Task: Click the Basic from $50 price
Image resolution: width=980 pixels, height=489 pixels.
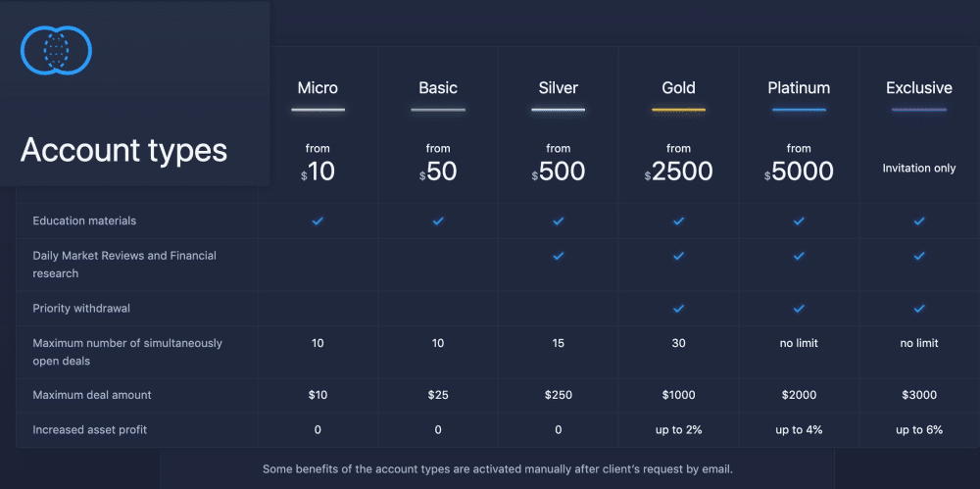Action: click(x=438, y=164)
